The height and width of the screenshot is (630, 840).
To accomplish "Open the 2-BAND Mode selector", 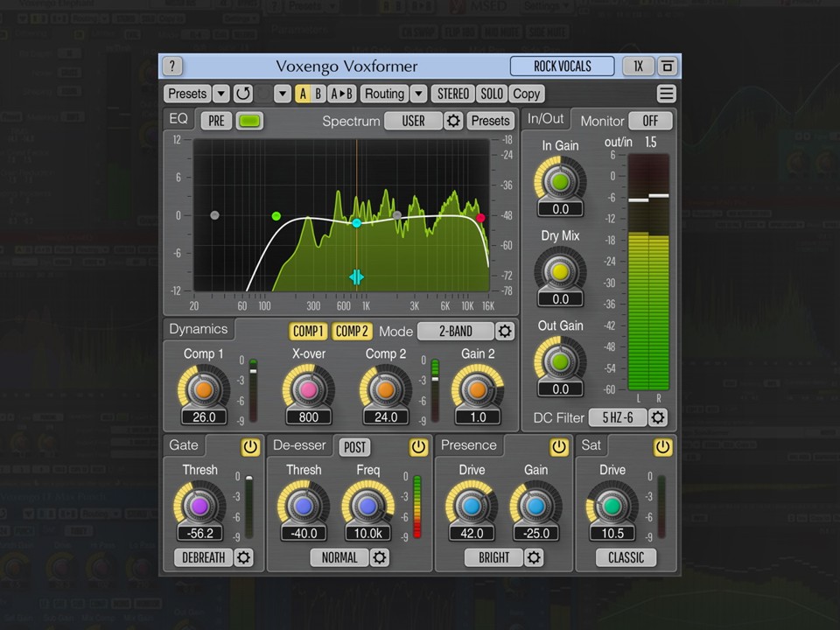I will 455,331.
